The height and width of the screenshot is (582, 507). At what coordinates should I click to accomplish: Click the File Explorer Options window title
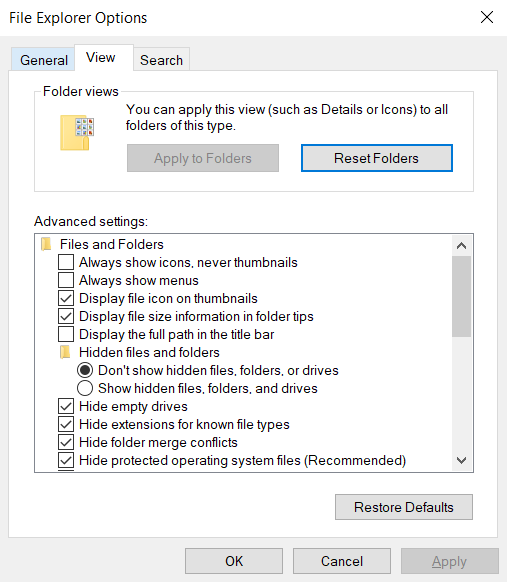[x=78, y=18]
